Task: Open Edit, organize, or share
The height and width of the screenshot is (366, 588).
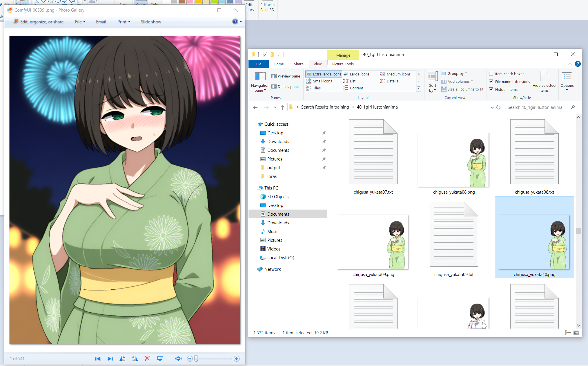Action: (x=38, y=22)
